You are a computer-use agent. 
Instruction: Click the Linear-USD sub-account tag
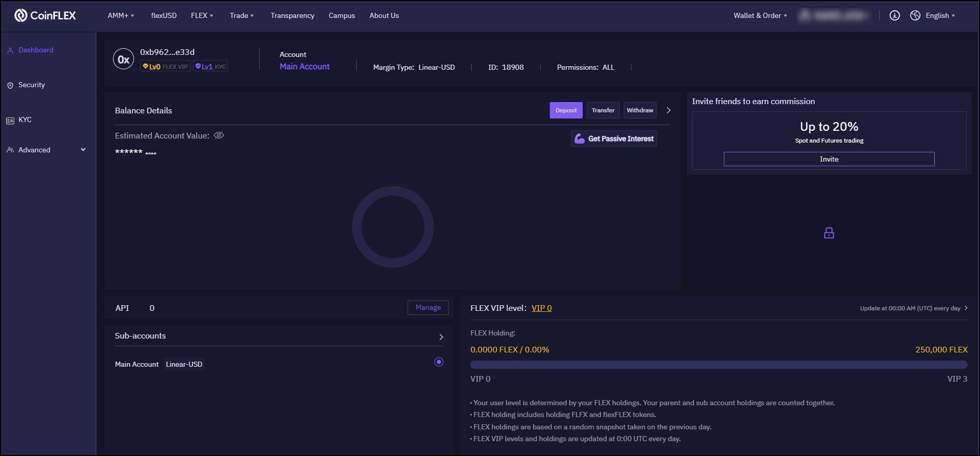point(184,364)
